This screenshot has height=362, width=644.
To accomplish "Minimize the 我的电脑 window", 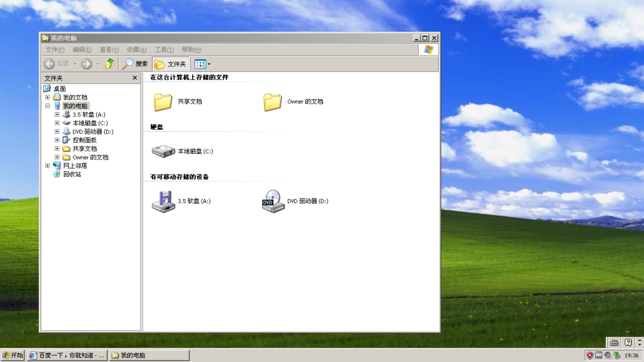I will point(417,38).
